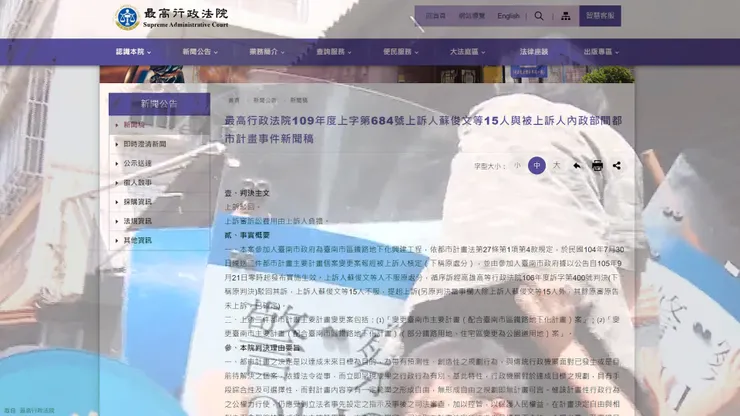Image resolution: width=740 pixels, height=416 pixels.
Task: Select large font size 大
Action: [x=556, y=166]
